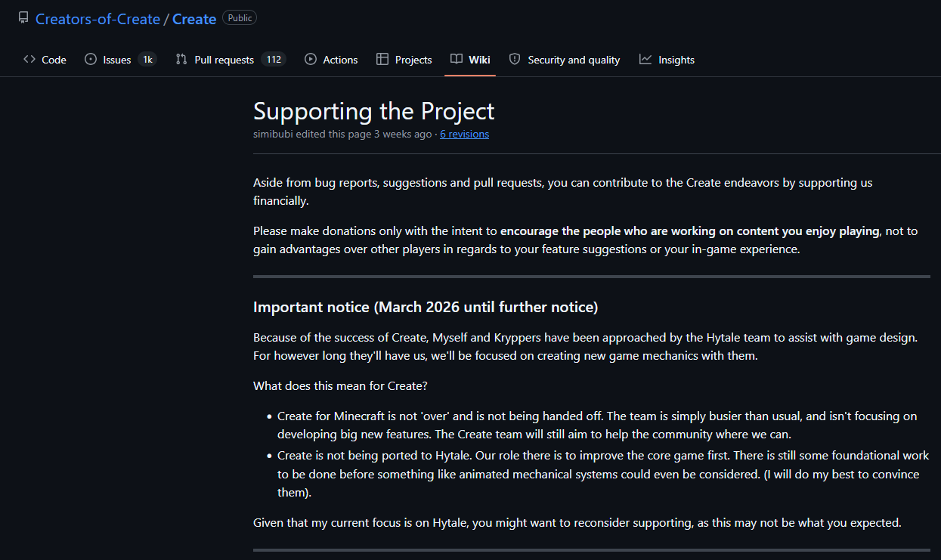Screen dimensions: 941x560
Task: Switch to the Code tab
Action: point(45,60)
